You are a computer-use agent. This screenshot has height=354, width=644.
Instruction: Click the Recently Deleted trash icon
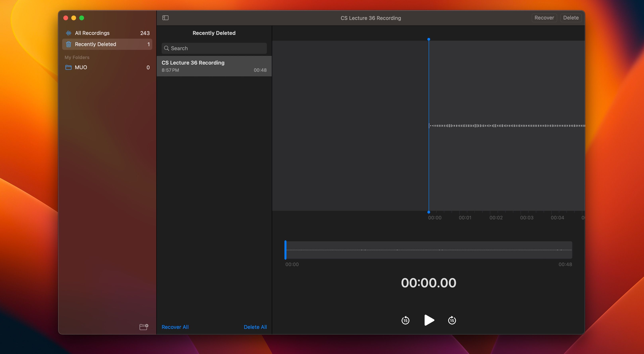coord(68,44)
